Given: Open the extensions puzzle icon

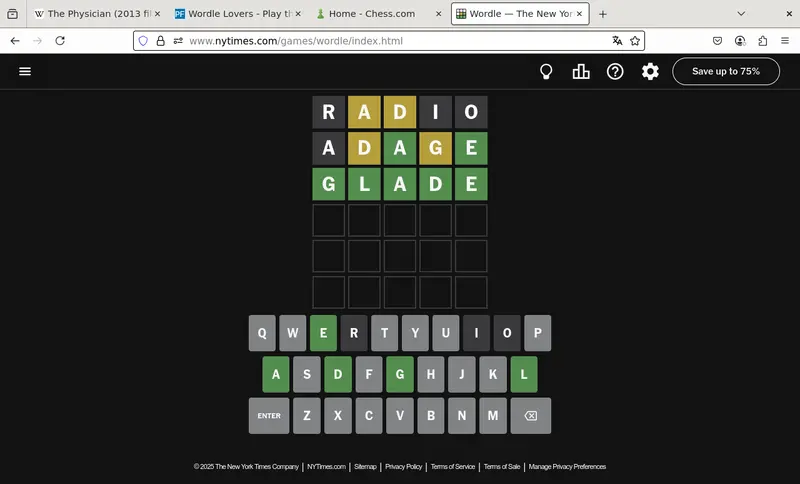Looking at the screenshot, I should click(x=762, y=41).
